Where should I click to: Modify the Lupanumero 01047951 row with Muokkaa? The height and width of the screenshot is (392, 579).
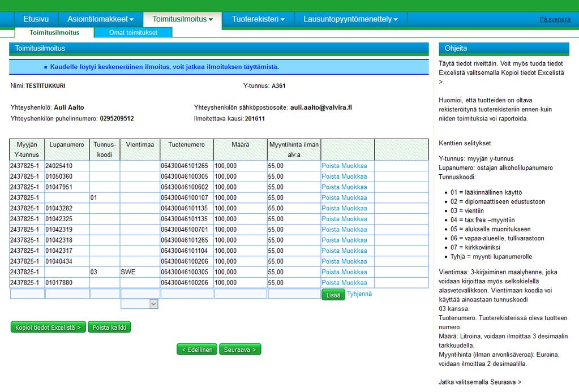[354, 187]
